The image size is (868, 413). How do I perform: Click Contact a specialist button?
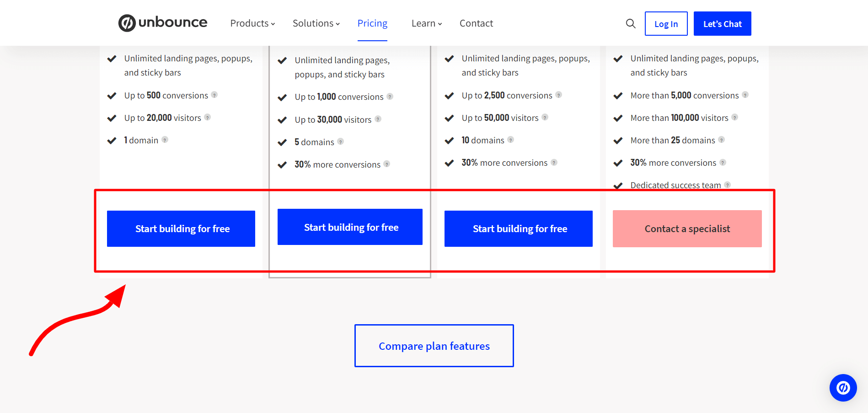pyautogui.click(x=687, y=228)
